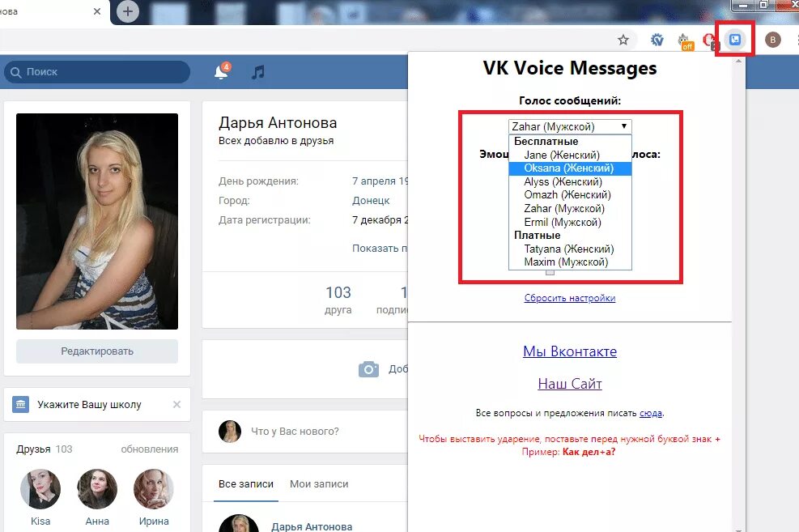Click the search magnifier icon

[x=16, y=72]
